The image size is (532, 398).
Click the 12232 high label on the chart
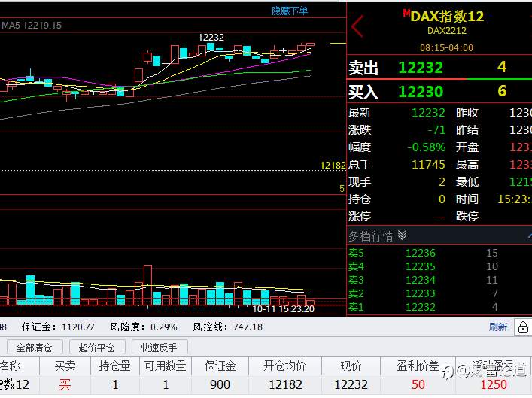point(211,37)
